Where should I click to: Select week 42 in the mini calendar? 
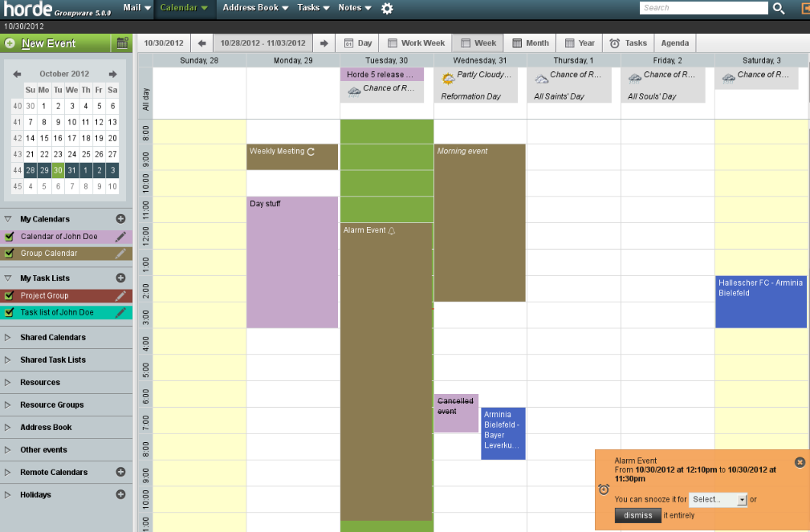coord(17,139)
